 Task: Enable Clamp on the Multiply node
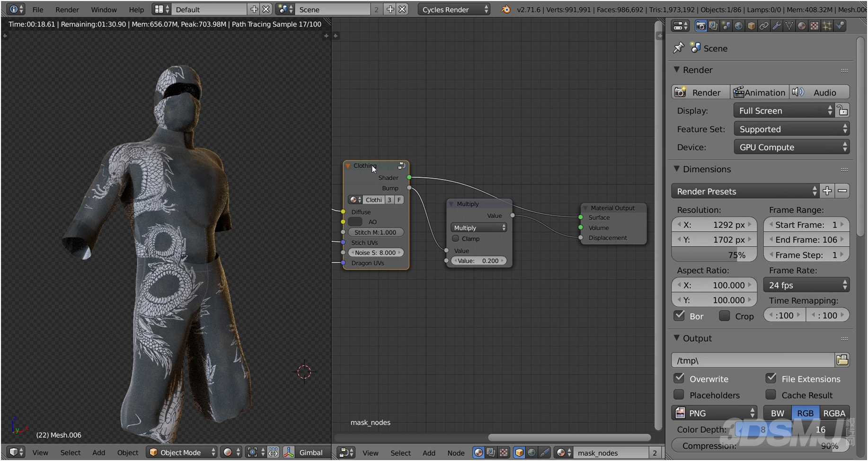coord(456,239)
